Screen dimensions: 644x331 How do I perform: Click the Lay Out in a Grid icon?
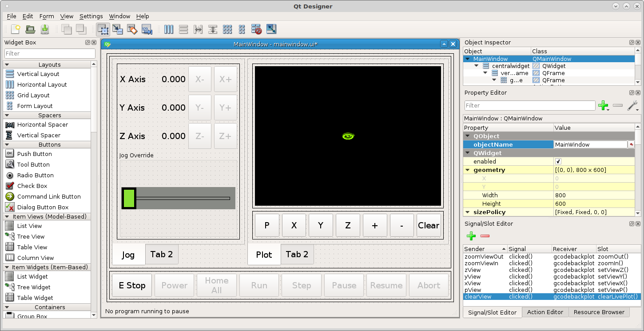227,29
